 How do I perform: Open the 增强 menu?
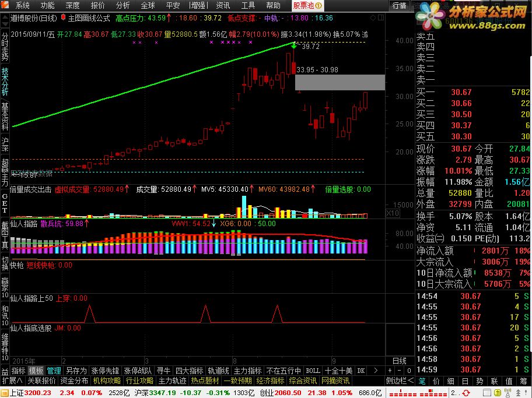[x=198, y=5]
